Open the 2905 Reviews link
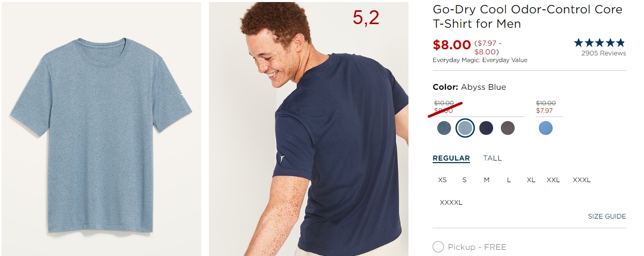644x256 pixels. point(603,53)
